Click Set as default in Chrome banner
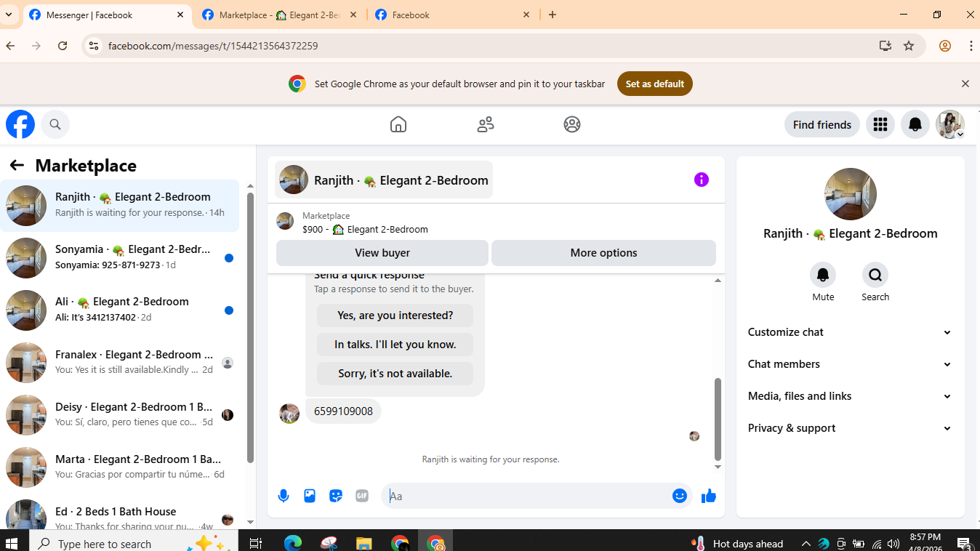This screenshot has width=980, height=551. (x=655, y=84)
